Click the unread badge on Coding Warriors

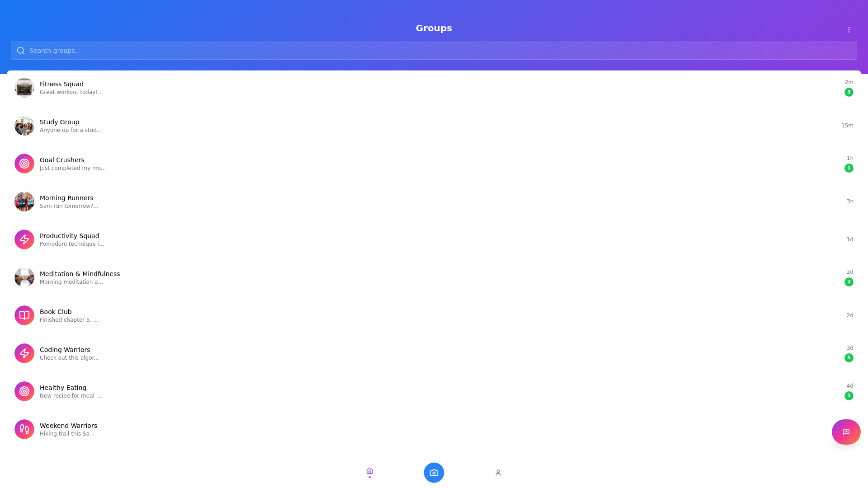click(849, 357)
